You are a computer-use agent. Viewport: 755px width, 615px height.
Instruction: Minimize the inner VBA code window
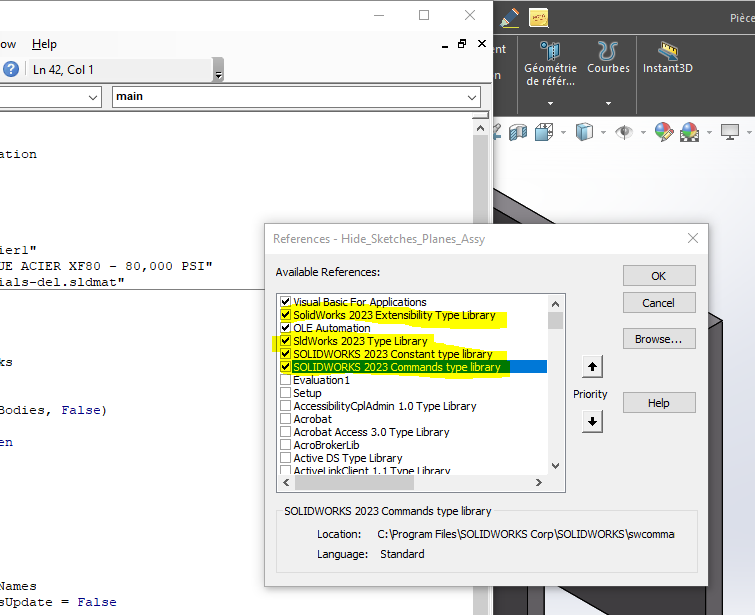pos(445,45)
